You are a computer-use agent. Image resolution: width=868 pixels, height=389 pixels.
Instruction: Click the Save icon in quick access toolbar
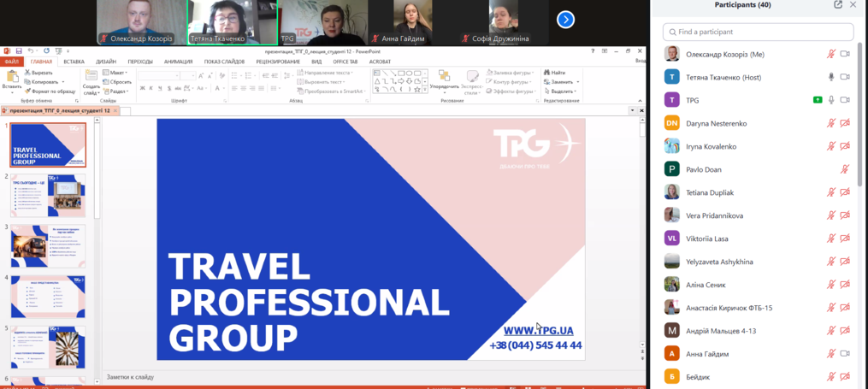click(19, 51)
